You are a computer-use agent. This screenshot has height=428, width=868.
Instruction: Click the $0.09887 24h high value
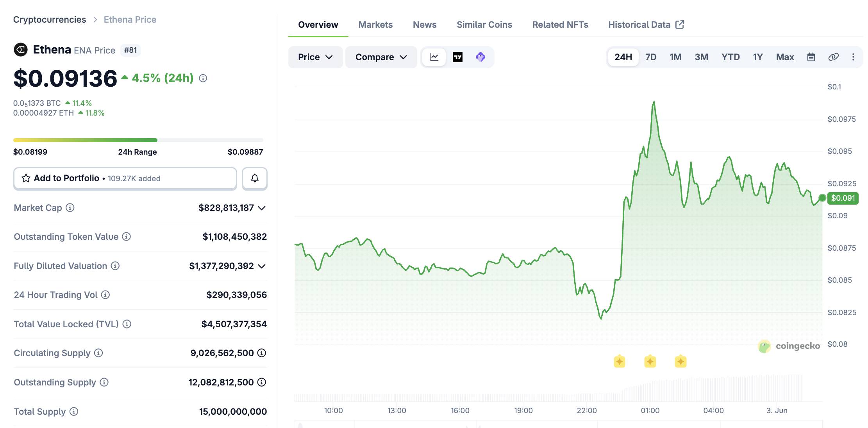(245, 152)
